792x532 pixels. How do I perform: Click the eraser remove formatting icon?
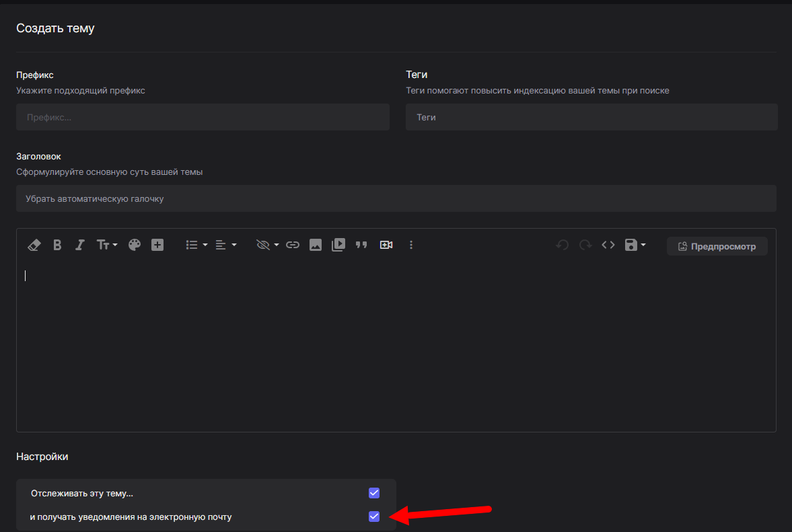click(x=34, y=245)
